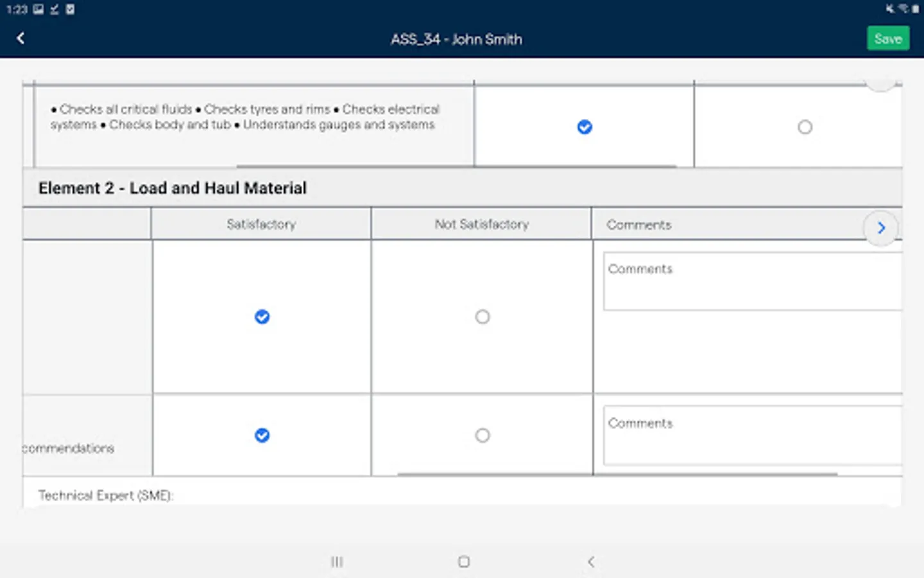
Task: Select unchecked option in vehicle checks row
Action: [x=805, y=127]
